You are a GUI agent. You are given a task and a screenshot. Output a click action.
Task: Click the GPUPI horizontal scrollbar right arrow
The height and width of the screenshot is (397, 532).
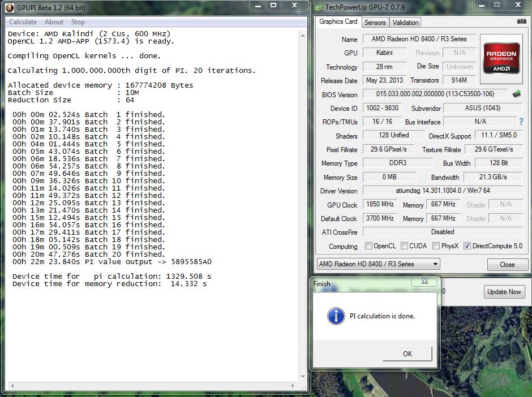coord(293,386)
